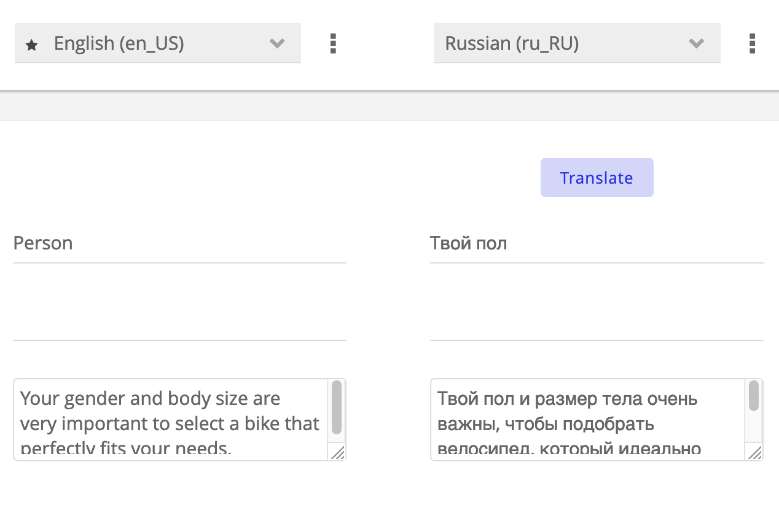Viewport: 779px width, 532px height.
Task: Click the empty translation field below 'Твой пол'
Action: (596, 321)
